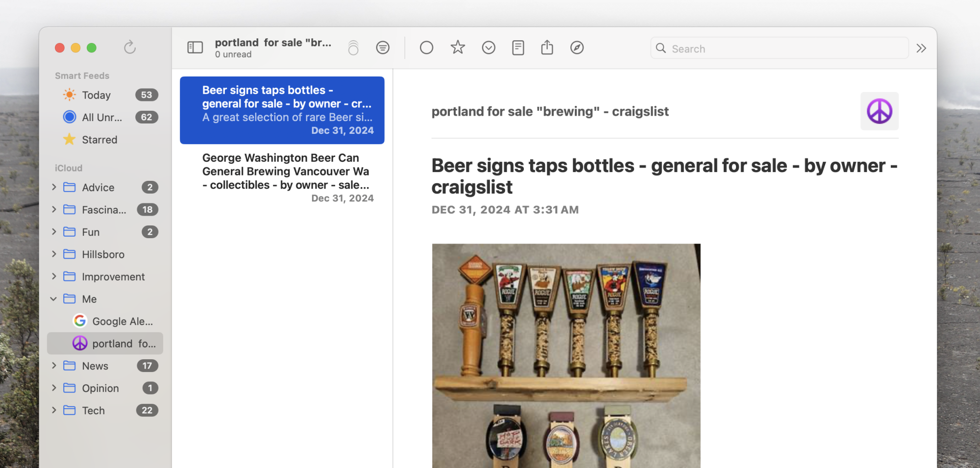The width and height of the screenshot is (980, 468).
Task: Expand the Fun folder
Action: click(54, 232)
